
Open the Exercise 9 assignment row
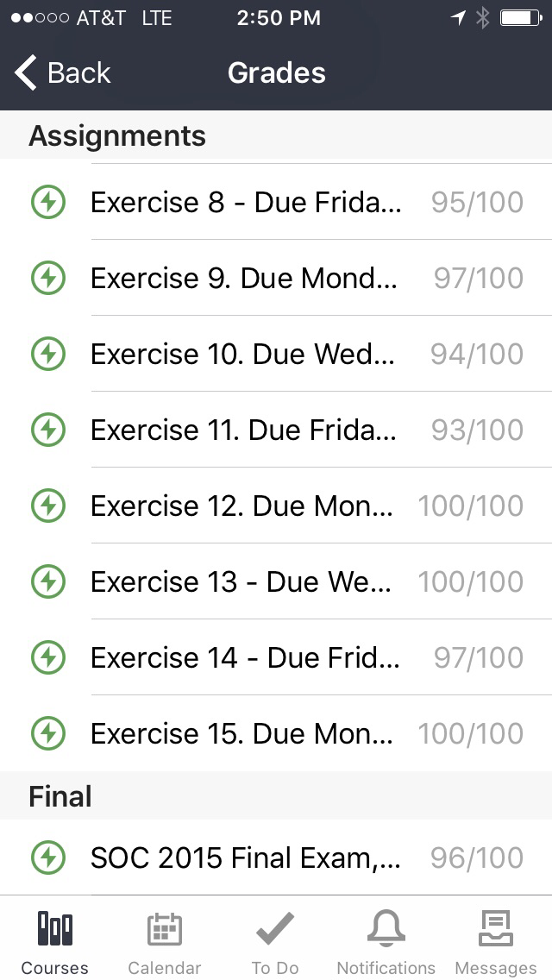coord(244,279)
